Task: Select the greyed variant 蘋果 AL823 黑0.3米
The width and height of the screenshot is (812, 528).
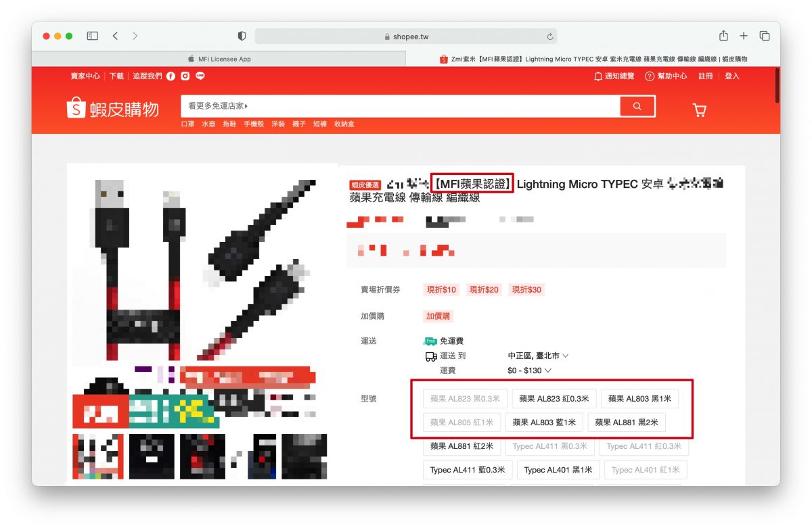Action: click(465, 399)
